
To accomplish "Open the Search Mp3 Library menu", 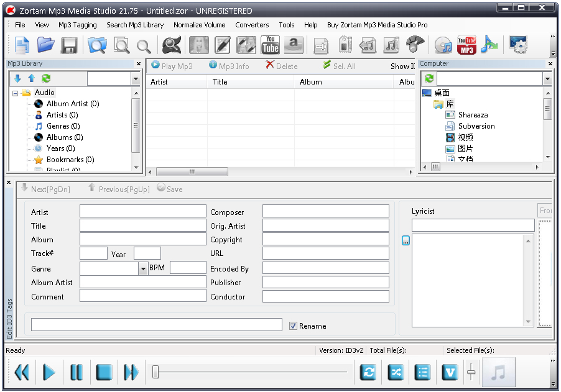I will pyautogui.click(x=135, y=25).
